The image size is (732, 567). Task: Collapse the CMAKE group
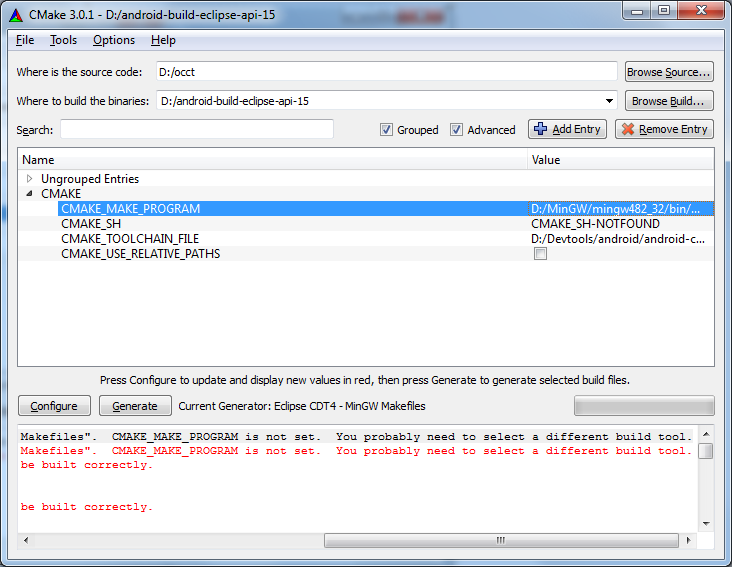(x=29, y=194)
